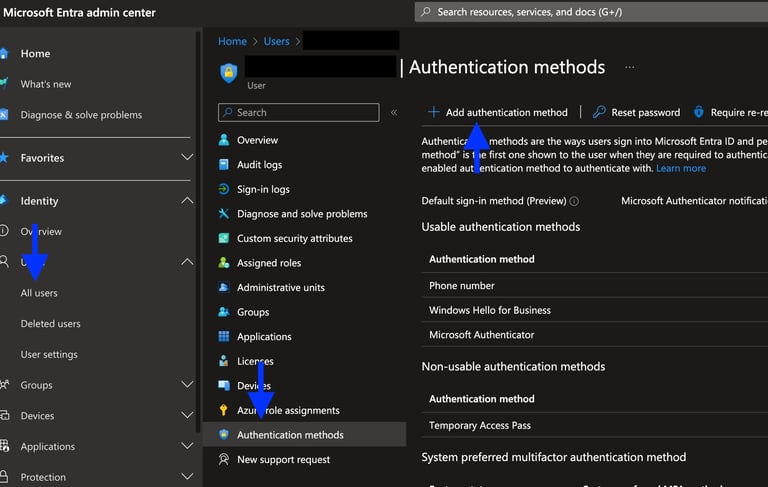Click the Overview person icon
Viewport: 768px width, 487px height.
point(224,140)
